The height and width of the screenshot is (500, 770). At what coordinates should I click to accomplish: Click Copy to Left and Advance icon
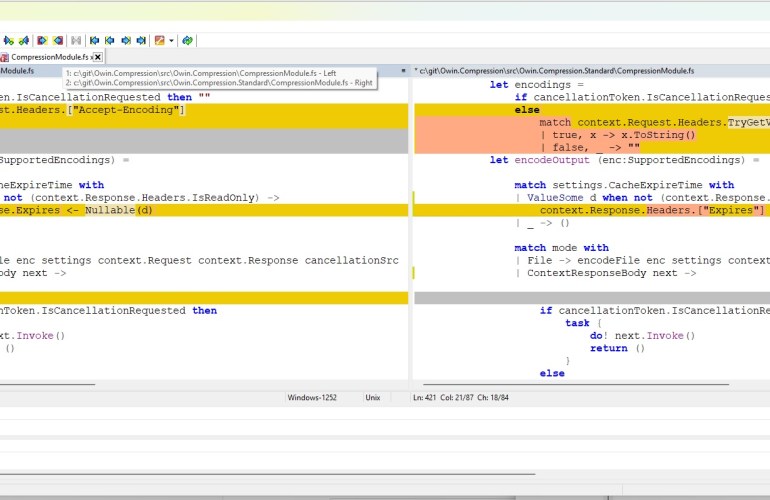[22, 41]
